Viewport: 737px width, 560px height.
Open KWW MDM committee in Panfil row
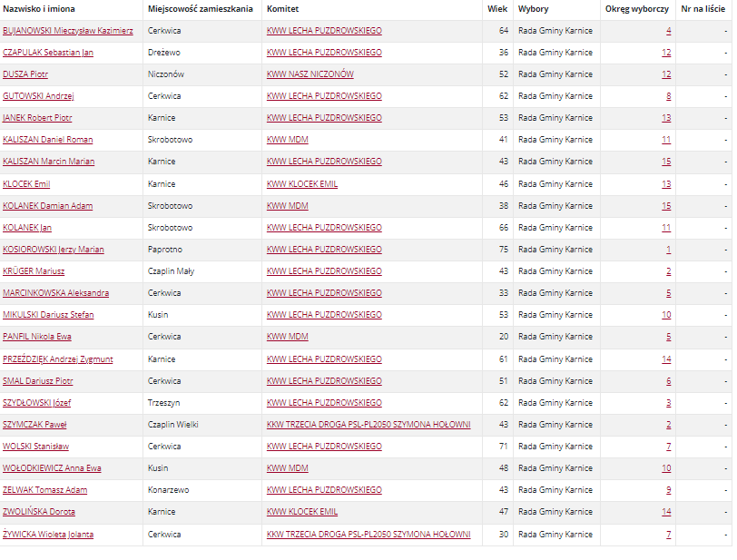coord(288,337)
